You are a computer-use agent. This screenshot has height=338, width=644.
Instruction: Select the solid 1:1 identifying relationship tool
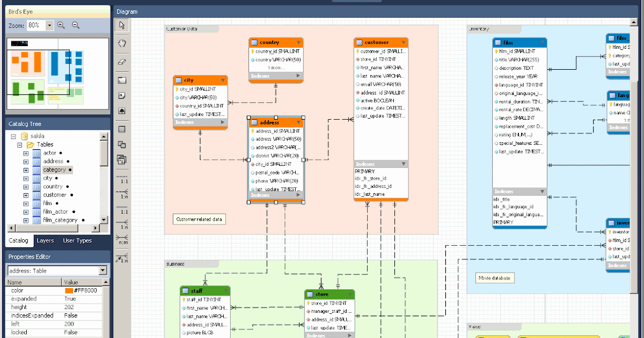123,210
